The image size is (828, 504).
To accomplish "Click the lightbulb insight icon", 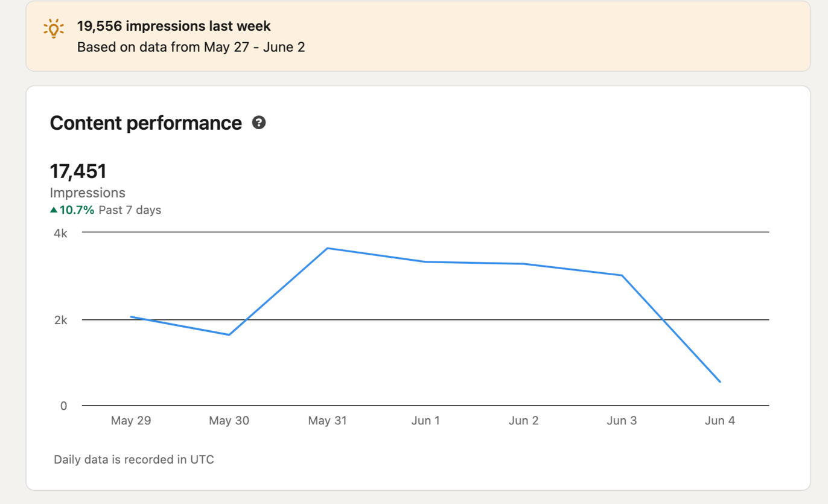I will coord(54,28).
